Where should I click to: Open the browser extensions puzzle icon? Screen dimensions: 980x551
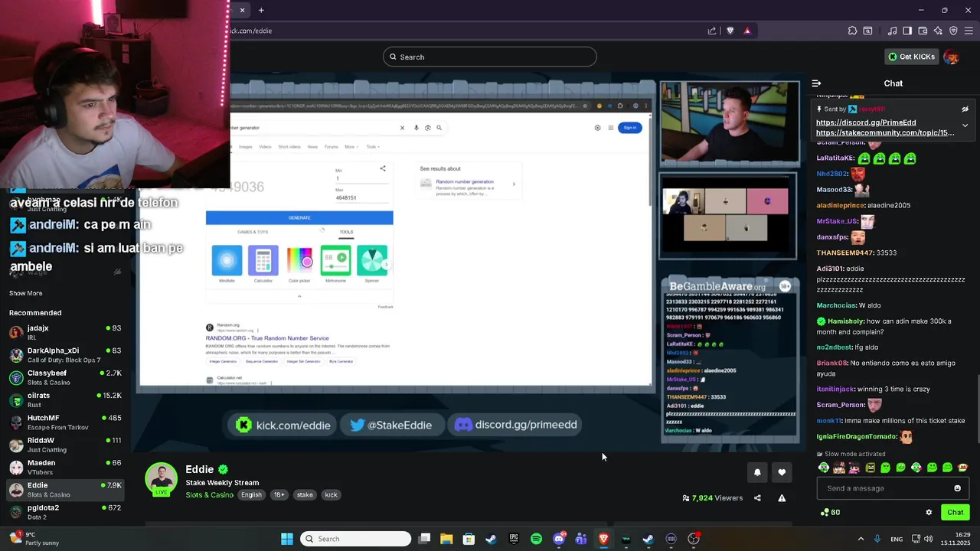pyautogui.click(x=852, y=31)
